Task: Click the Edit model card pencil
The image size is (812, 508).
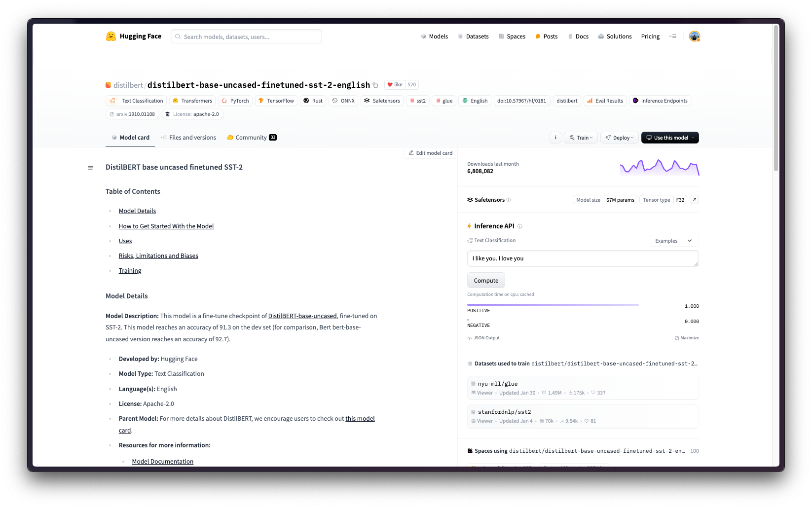Action: point(431,153)
